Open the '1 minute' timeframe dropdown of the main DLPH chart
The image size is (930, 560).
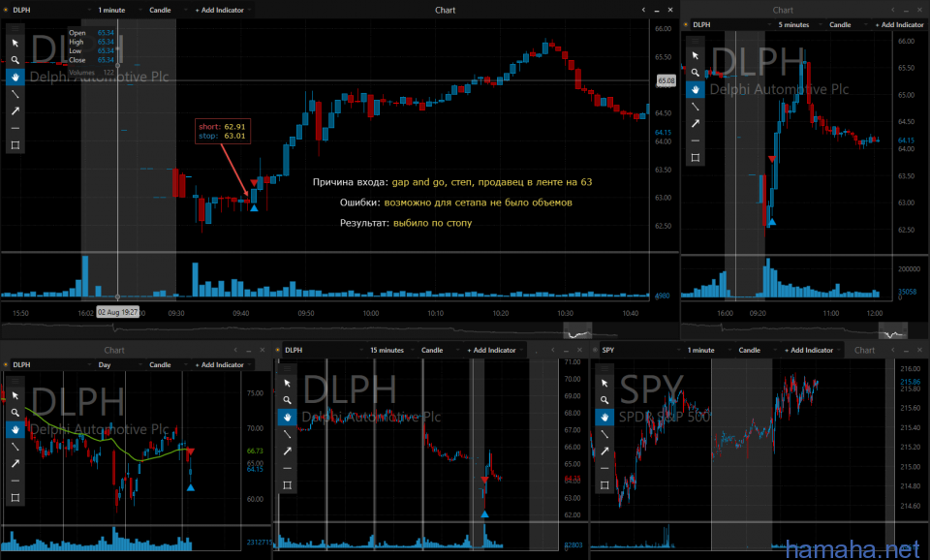point(111,10)
